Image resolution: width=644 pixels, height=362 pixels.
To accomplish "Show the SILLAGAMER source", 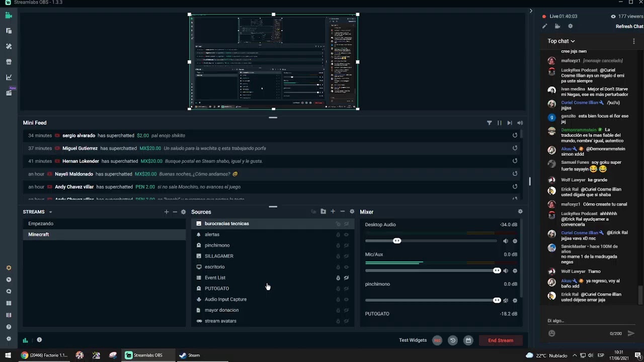I will tap(346, 256).
